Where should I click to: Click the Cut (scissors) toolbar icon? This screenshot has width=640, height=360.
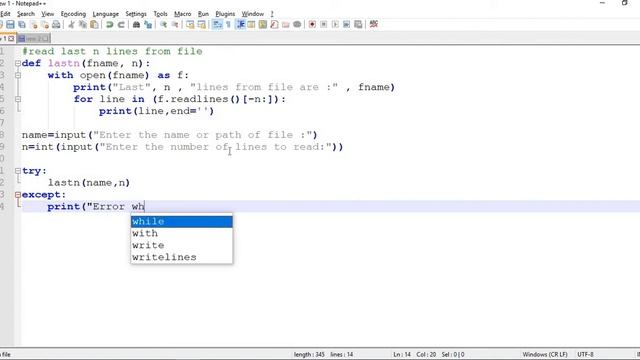[71, 24]
